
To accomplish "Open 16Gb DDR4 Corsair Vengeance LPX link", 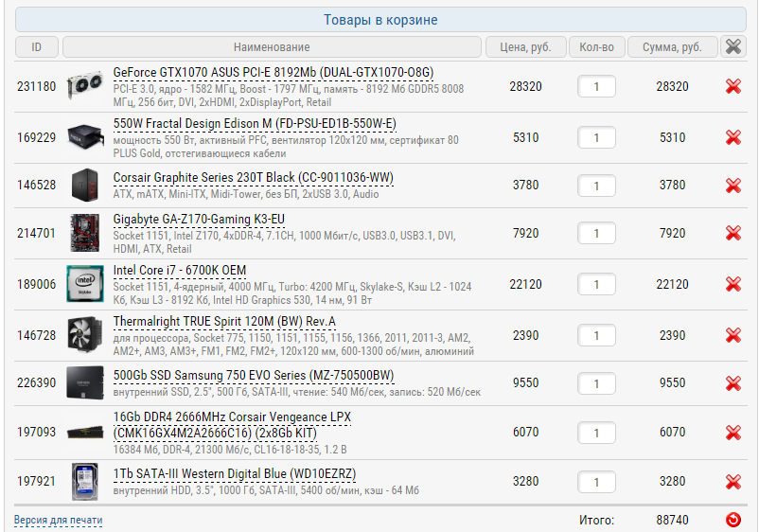I will pos(232,425).
